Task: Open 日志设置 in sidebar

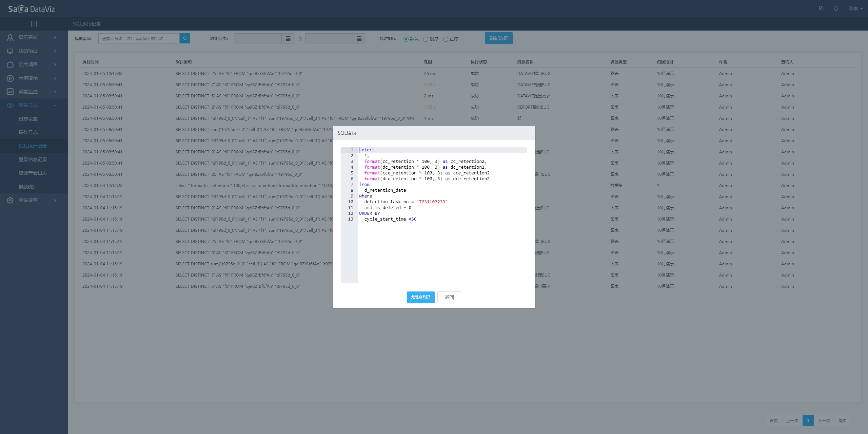Action: pyautogui.click(x=28, y=119)
